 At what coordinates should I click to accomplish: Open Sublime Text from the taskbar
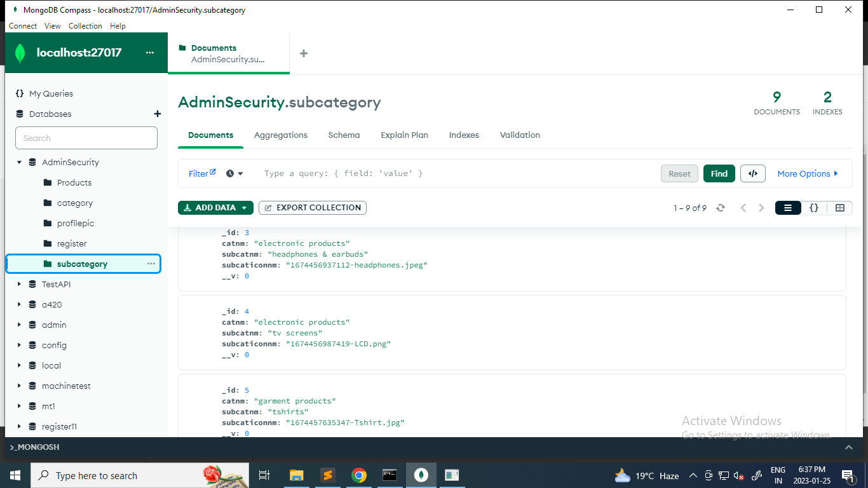pos(328,475)
